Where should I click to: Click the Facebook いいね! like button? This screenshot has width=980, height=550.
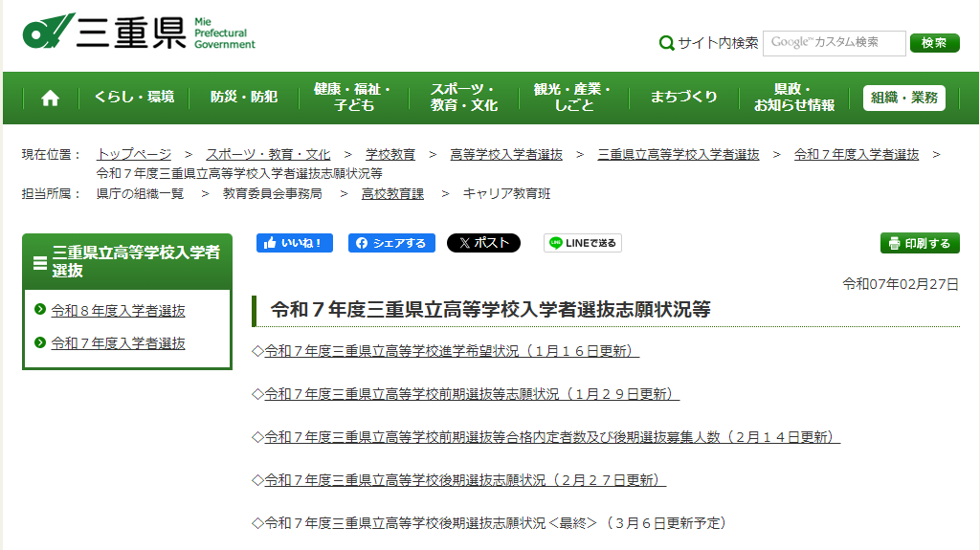pos(295,243)
